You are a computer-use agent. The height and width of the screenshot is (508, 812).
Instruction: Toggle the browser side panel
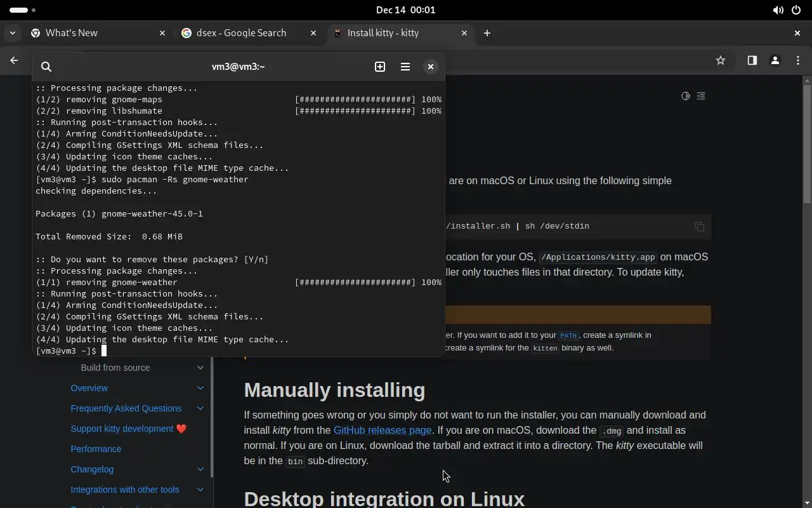click(x=752, y=60)
